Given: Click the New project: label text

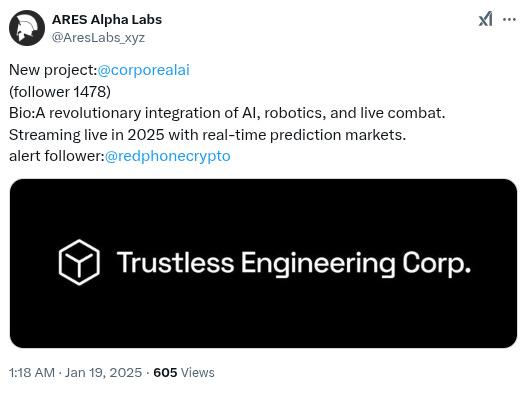Looking at the screenshot, I should click(x=53, y=70).
